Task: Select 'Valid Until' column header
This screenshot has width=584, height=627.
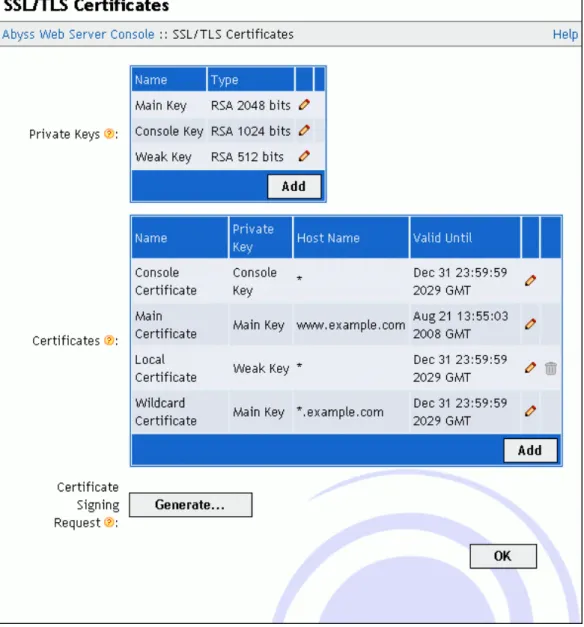Action: [x=442, y=238]
